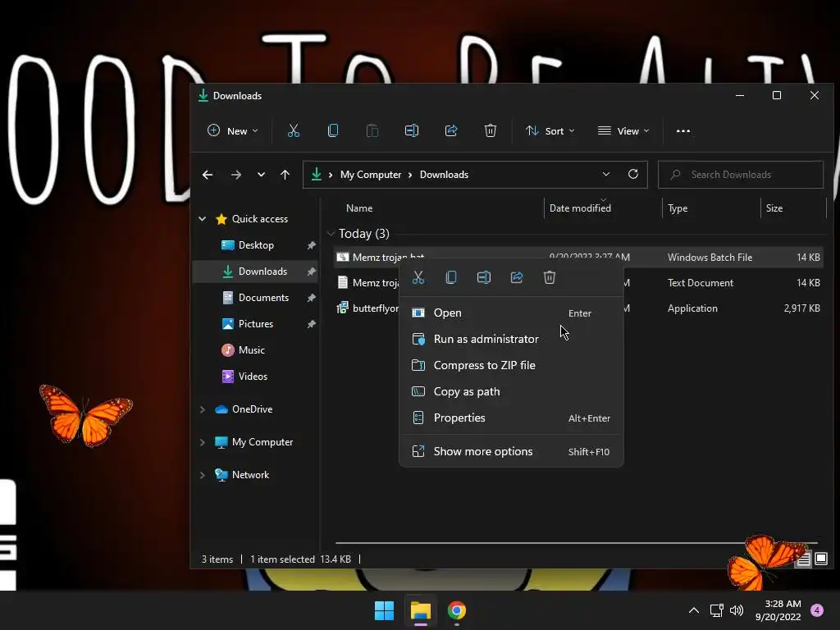Click the Cut icon in the Explorer toolbar
The width and height of the screenshot is (840, 630).
294,130
